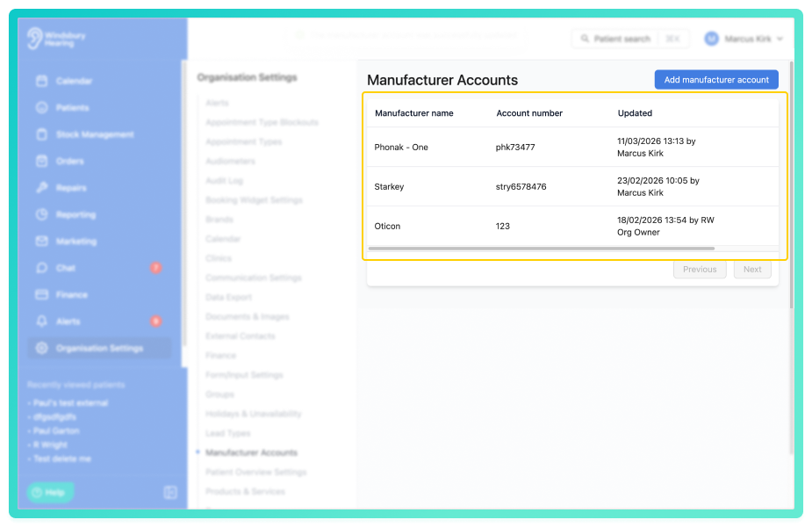Click Add manufacturer account button
This screenshot has width=812, height=527.
(716, 80)
